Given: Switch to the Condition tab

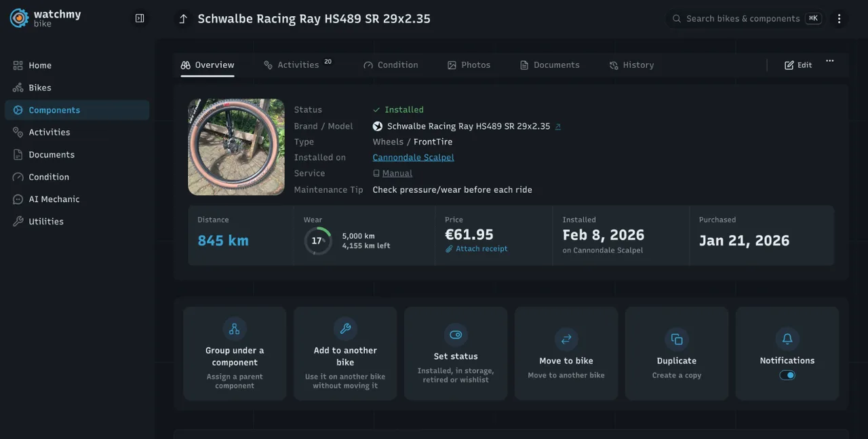Looking at the screenshot, I should click(391, 65).
